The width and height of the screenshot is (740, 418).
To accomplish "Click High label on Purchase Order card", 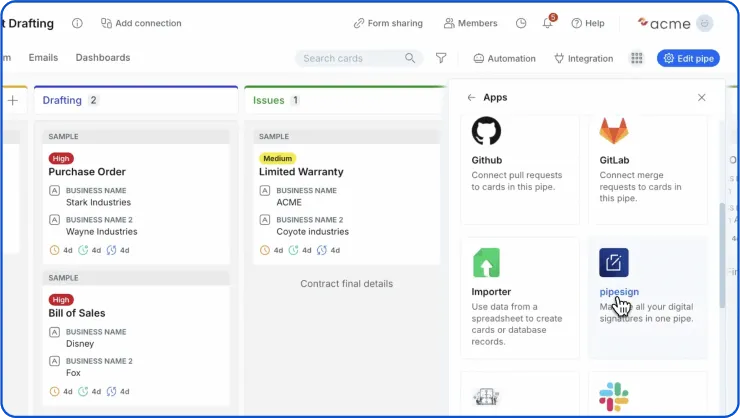I will pyautogui.click(x=61, y=159).
